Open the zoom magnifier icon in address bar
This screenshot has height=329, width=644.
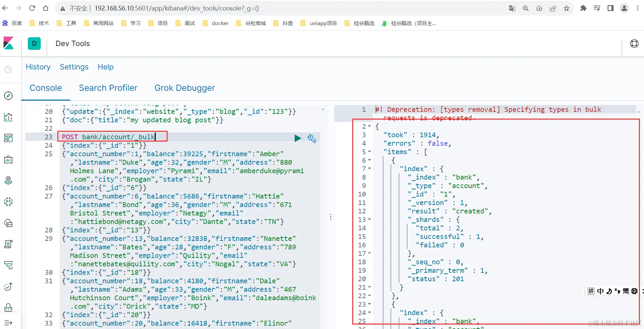coord(526,8)
